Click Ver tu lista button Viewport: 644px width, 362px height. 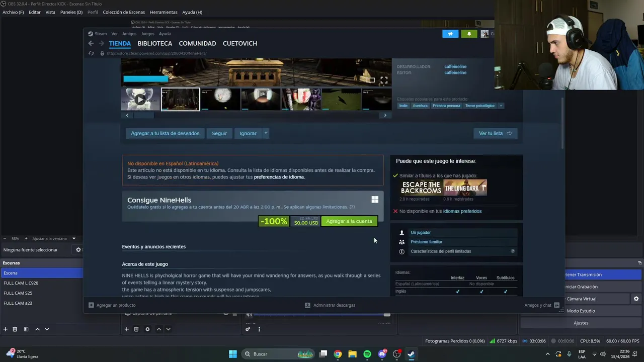click(x=495, y=133)
